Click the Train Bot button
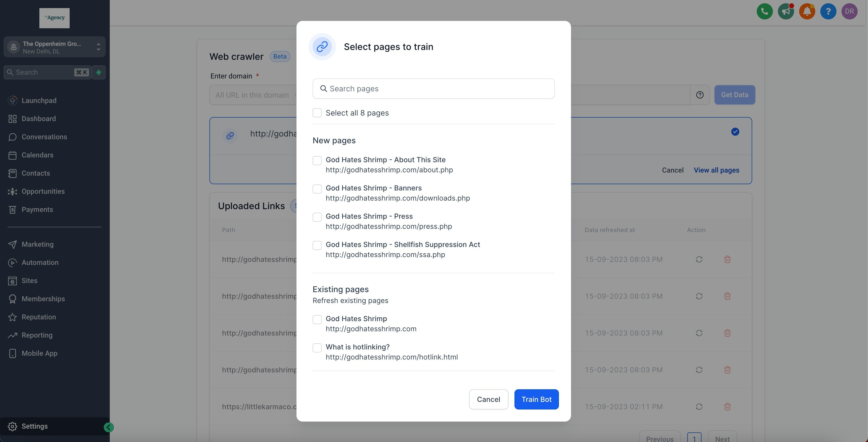The width and height of the screenshot is (868, 442). [x=536, y=399]
